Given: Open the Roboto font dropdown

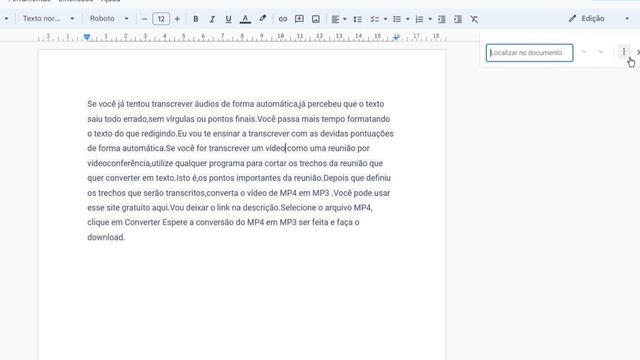Looking at the screenshot, I should 109,18.
